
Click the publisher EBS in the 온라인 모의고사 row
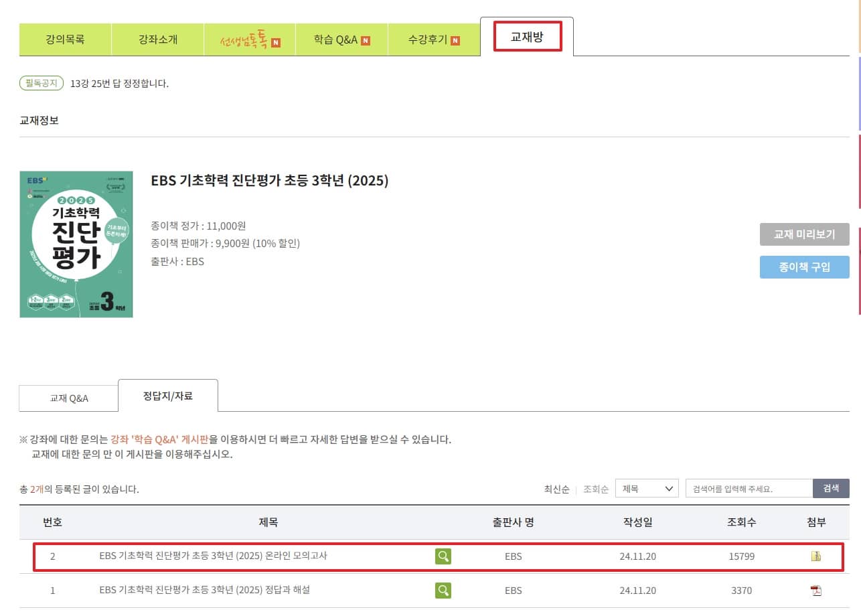[x=514, y=556]
